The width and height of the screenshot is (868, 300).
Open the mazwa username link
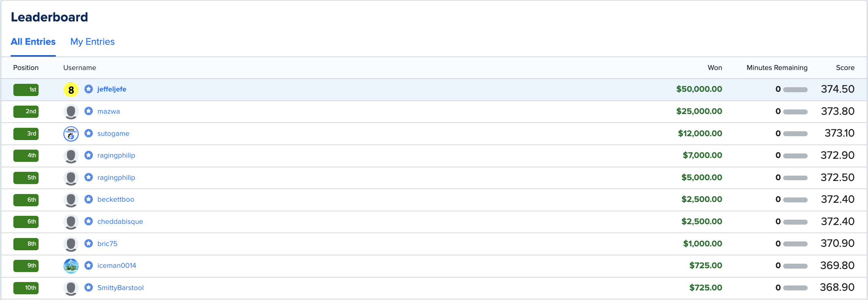pyautogui.click(x=108, y=111)
